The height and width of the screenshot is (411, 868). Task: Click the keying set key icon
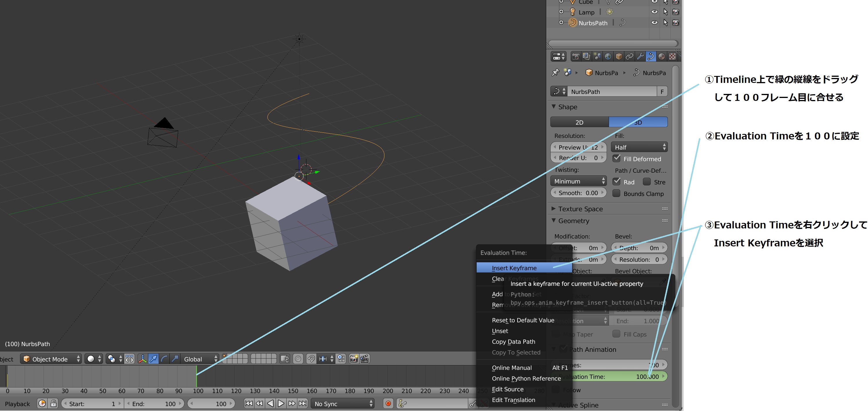point(402,403)
